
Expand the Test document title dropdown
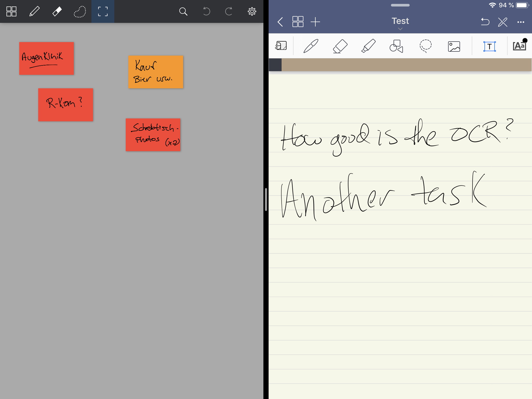(x=400, y=23)
